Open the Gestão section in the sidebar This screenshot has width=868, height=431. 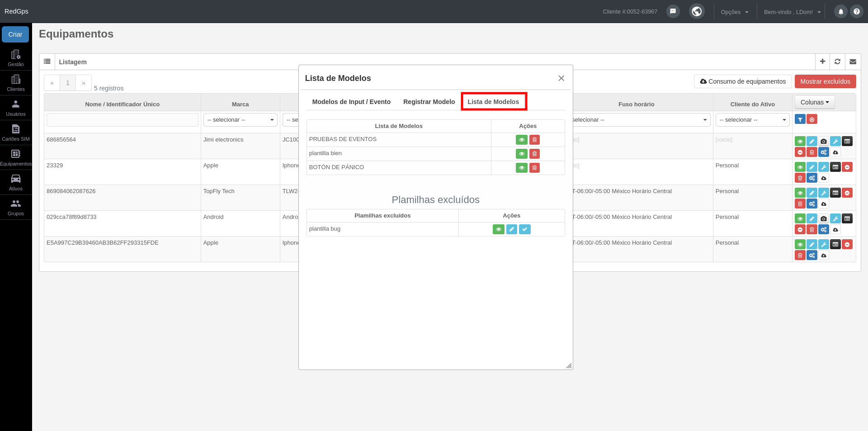coord(16,58)
